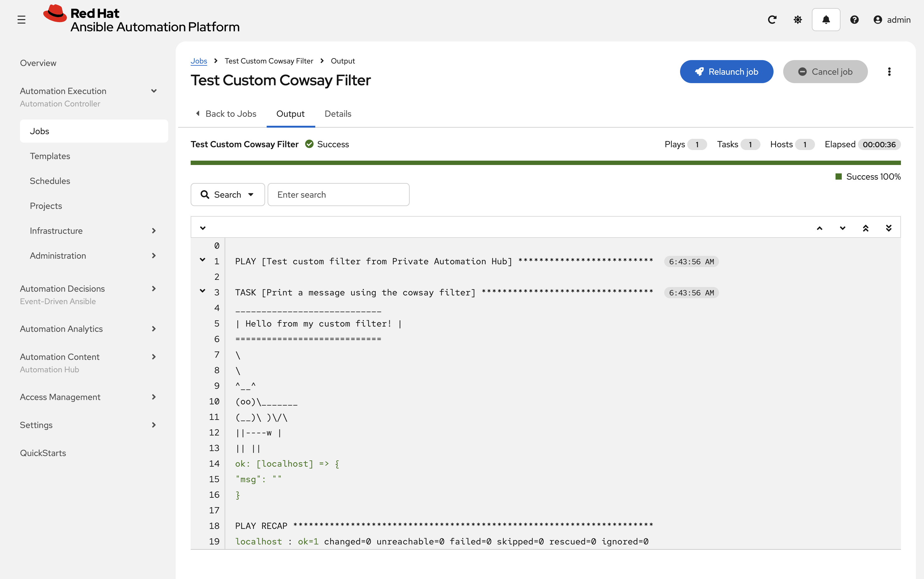Collapse the PLAY line 1 section
The height and width of the screenshot is (579, 924).
click(202, 260)
